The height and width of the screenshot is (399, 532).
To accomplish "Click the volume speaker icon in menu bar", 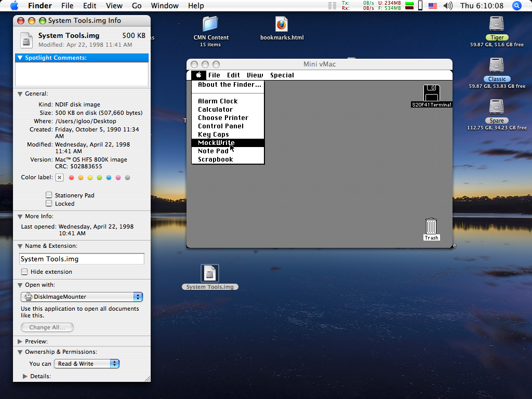I will pyautogui.click(x=448, y=6).
